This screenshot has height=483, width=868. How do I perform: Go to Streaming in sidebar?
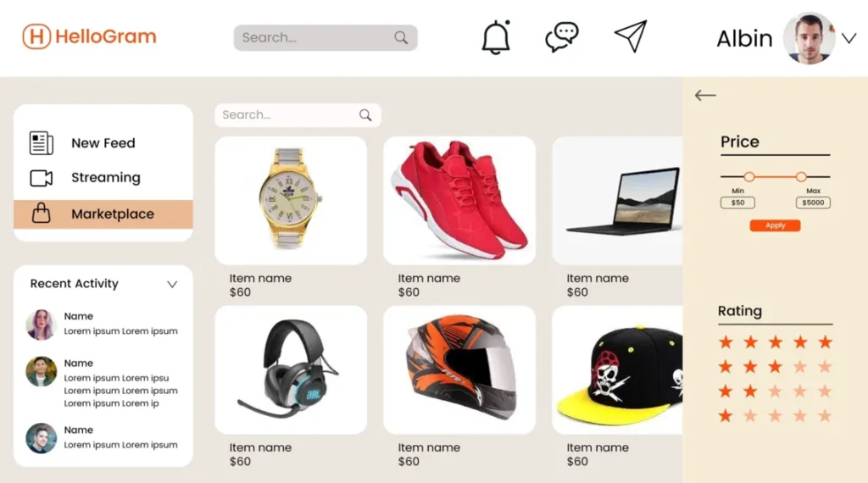click(x=103, y=178)
